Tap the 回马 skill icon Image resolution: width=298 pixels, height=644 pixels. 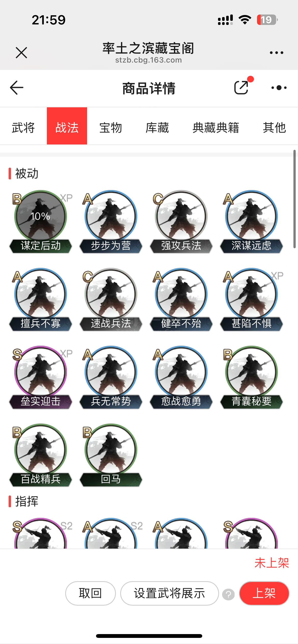point(111,455)
